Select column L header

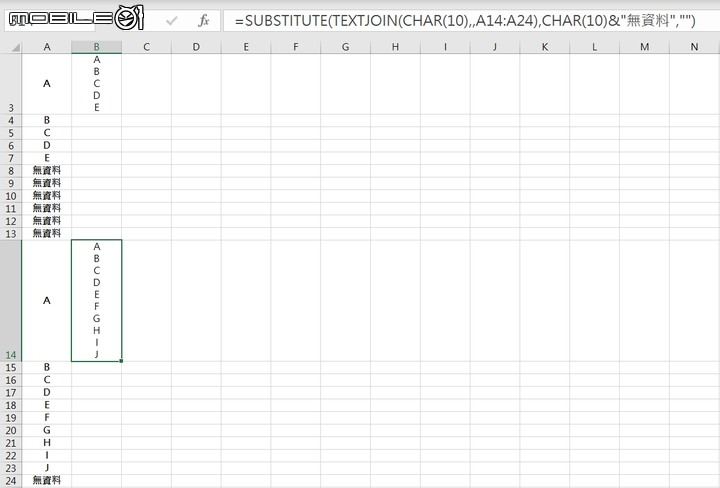[594, 47]
